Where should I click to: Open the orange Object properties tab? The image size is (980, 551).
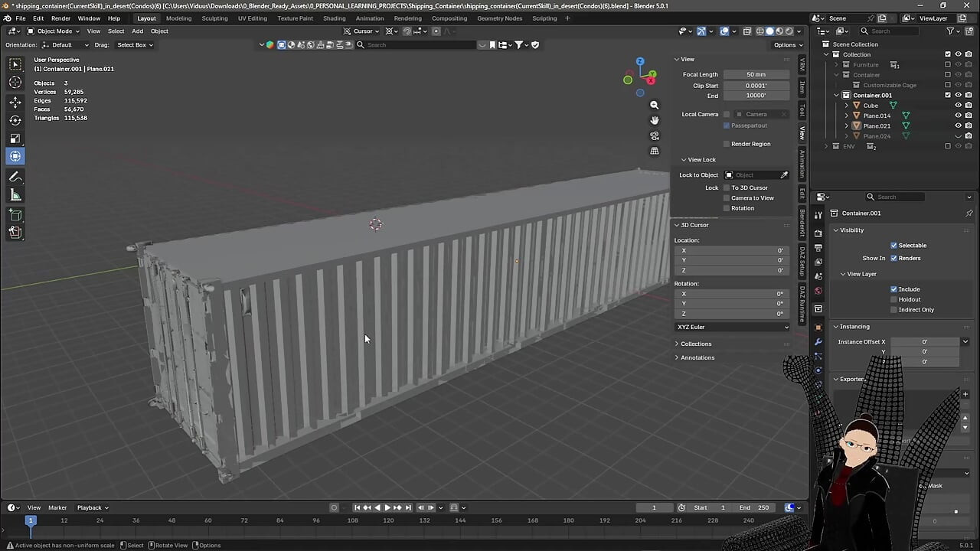(x=818, y=327)
